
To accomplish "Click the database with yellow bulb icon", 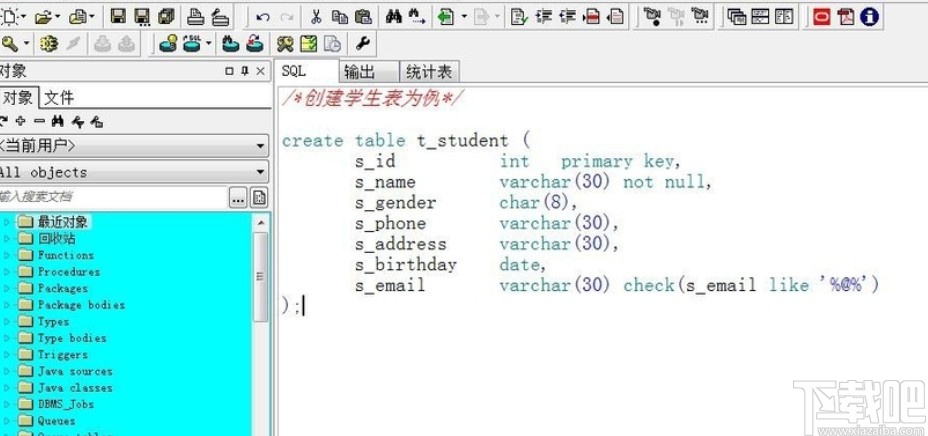I will point(169,44).
